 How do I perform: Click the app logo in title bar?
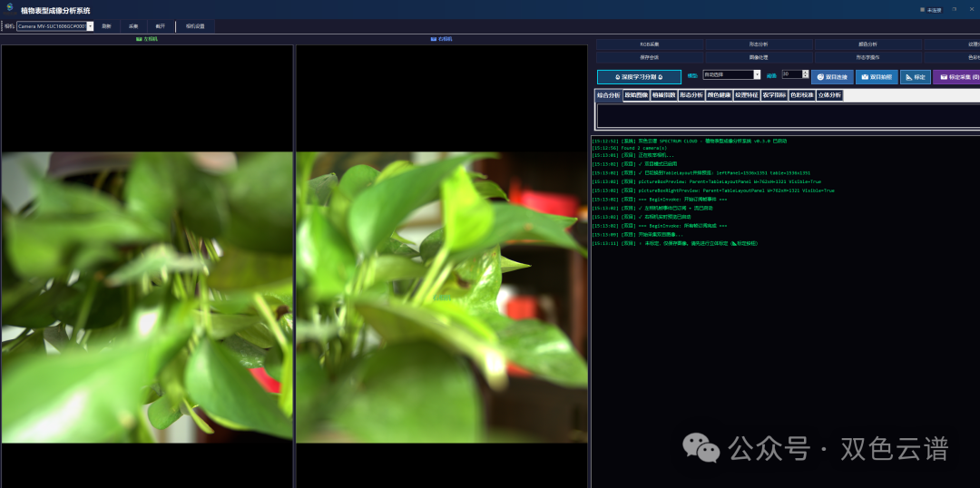[10, 9]
